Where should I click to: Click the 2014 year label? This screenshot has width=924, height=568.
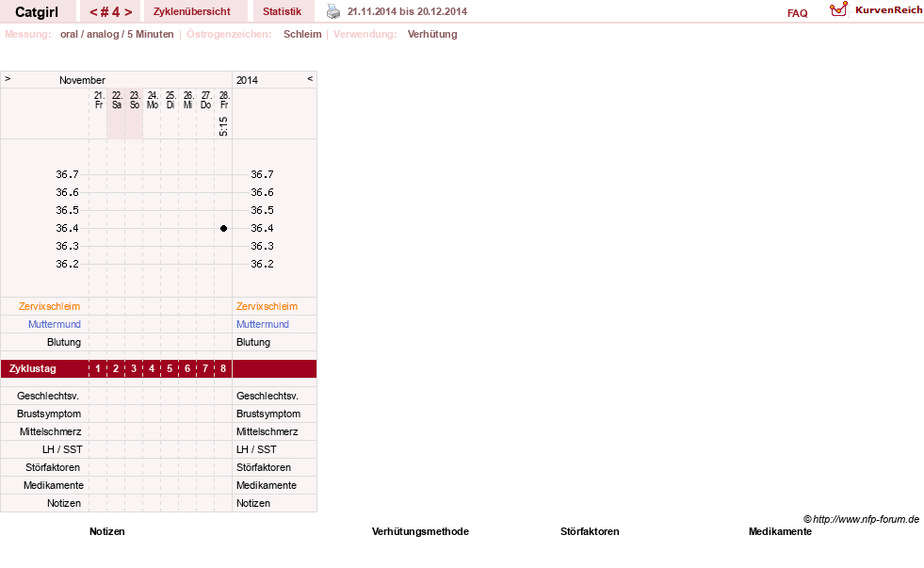point(247,80)
